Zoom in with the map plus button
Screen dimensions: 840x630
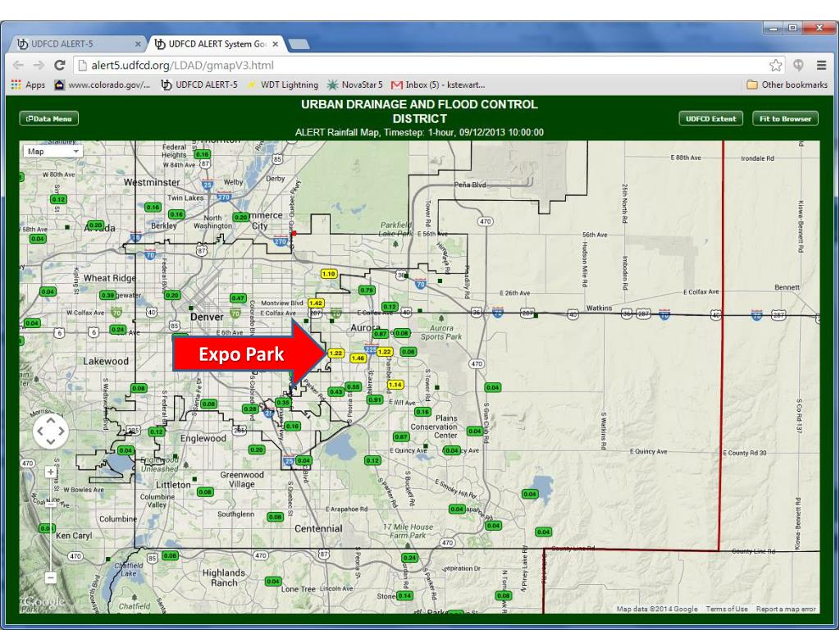[50, 472]
